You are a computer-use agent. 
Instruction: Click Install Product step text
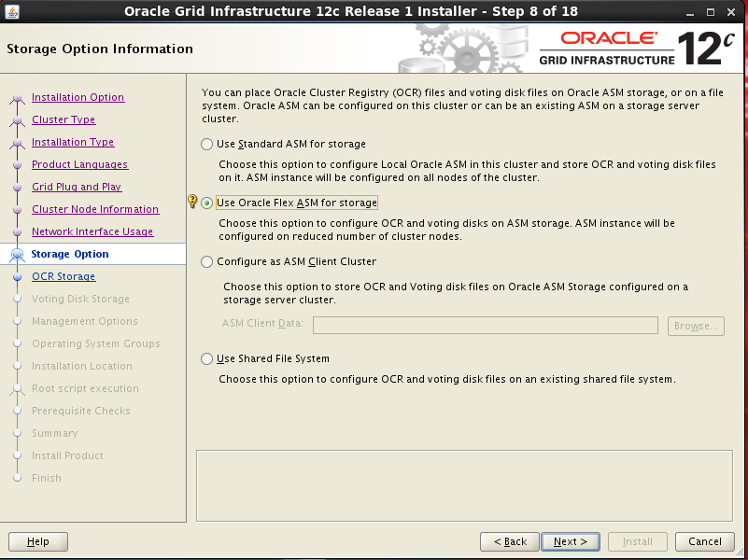(67, 455)
